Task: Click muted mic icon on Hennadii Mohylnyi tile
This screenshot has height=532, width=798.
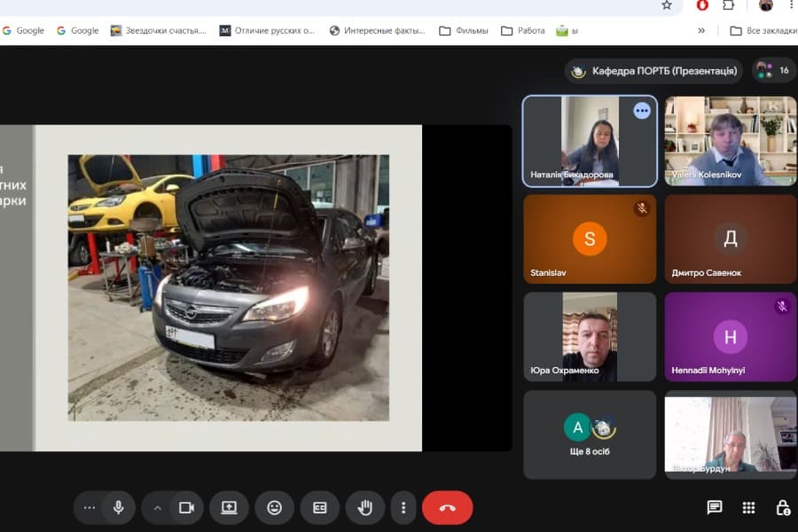Action: point(782,306)
